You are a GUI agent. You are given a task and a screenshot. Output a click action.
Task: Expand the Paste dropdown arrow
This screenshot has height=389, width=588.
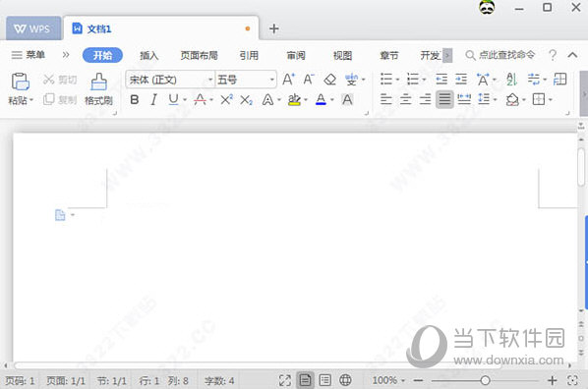(31, 100)
